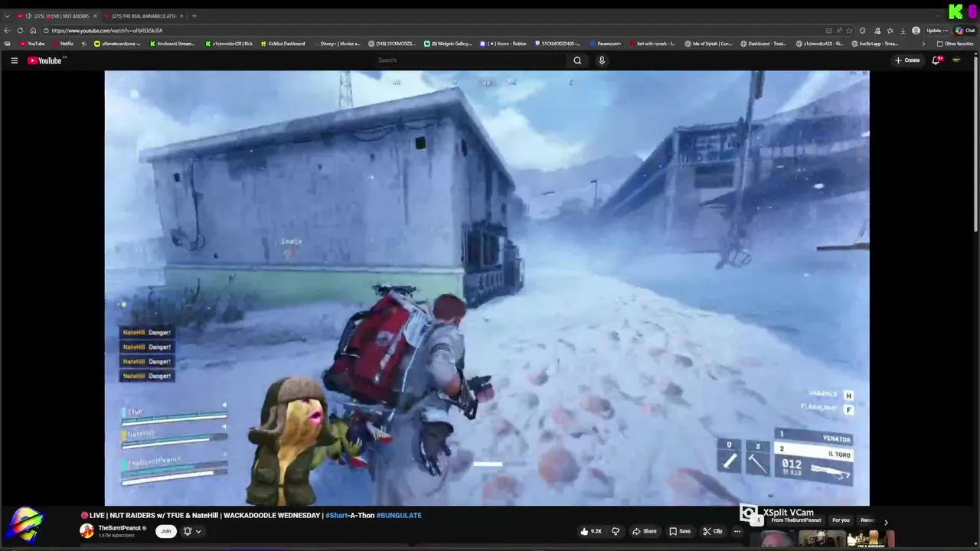Open TheBurntPeanut channel name link
Screen dimensions: 980x551
click(x=119, y=528)
